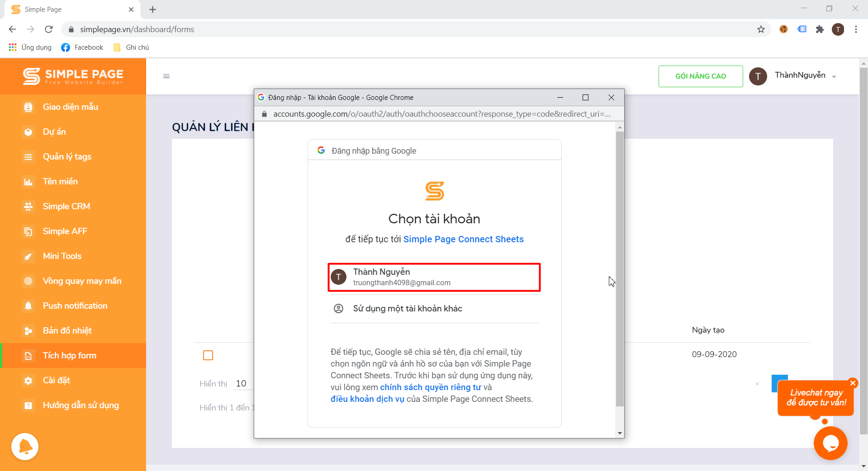Click the lock icon in Google popup

coord(264,114)
